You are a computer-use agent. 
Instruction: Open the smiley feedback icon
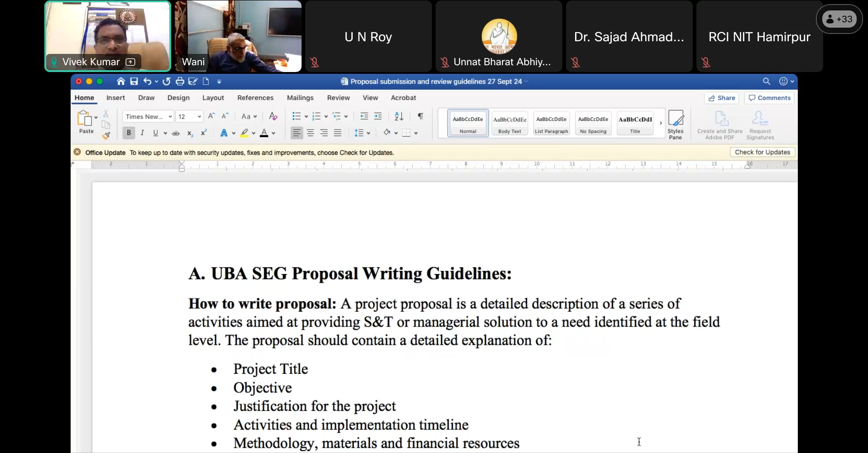point(783,82)
